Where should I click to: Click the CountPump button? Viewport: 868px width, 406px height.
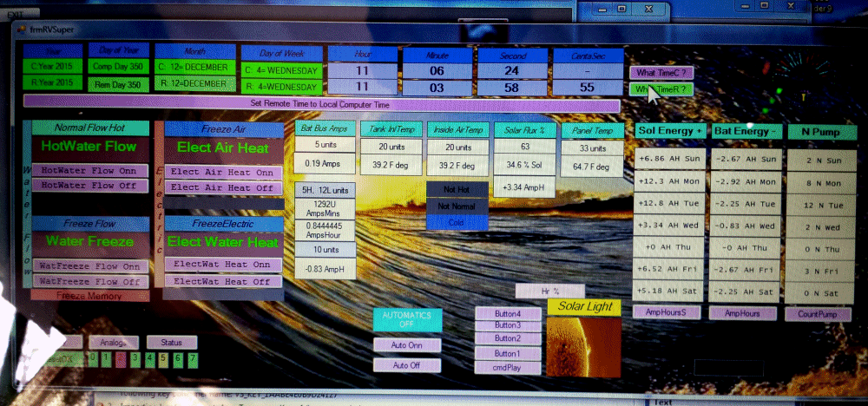(818, 314)
